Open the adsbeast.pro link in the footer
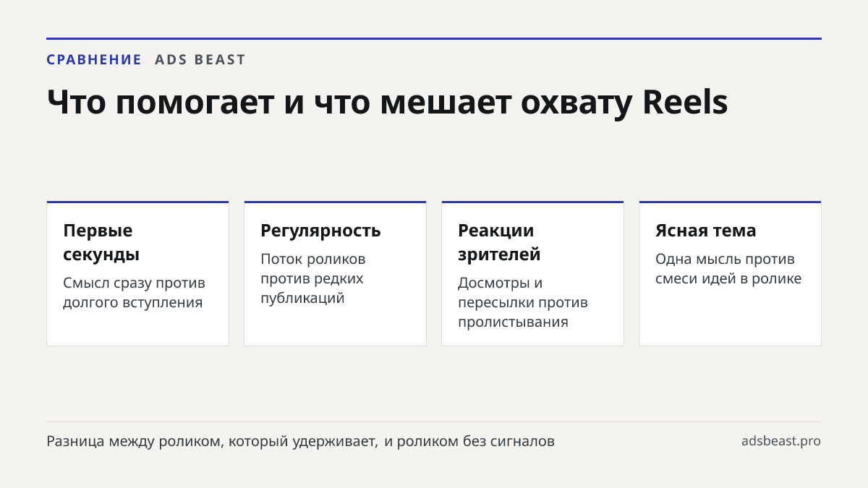The width and height of the screenshot is (868, 488). pyautogui.click(x=781, y=441)
